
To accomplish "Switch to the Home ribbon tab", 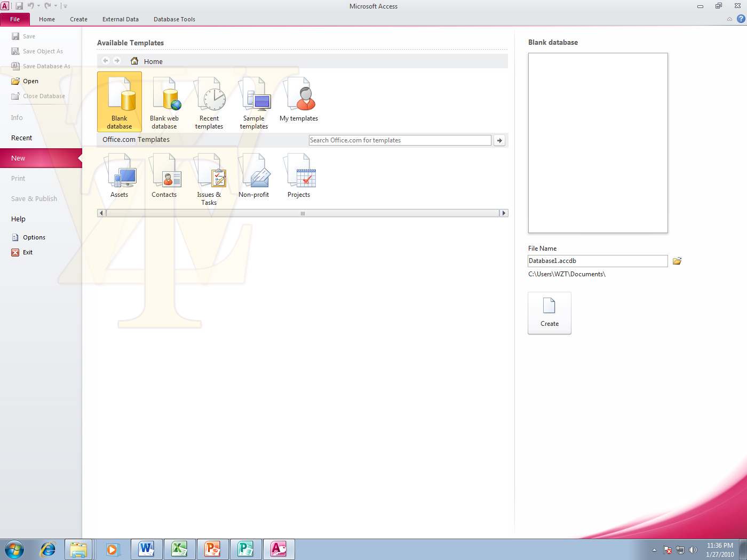I will pos(47,19).
